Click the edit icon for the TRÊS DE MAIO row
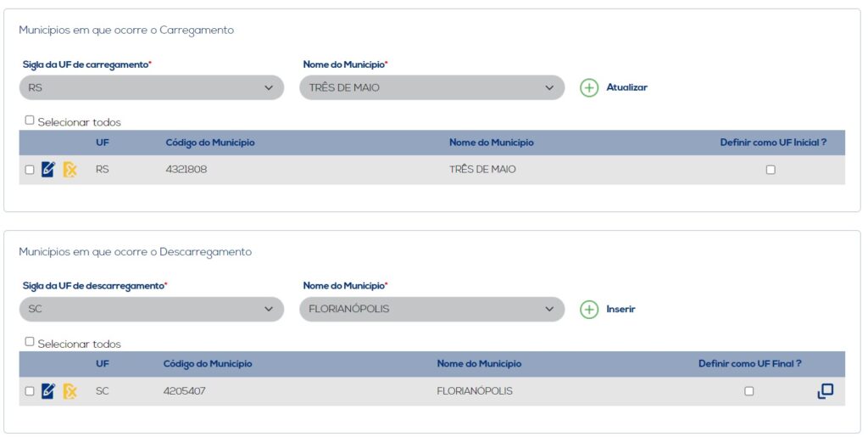 point(48,170)
